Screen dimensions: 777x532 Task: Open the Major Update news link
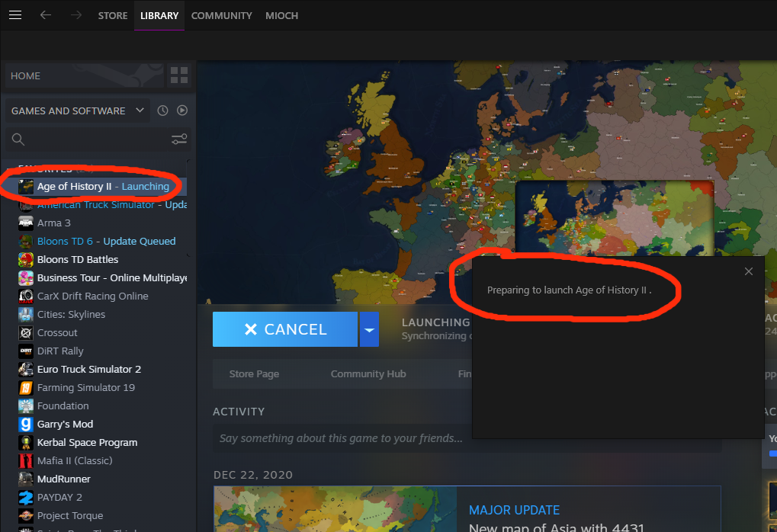tap(514, 510)
